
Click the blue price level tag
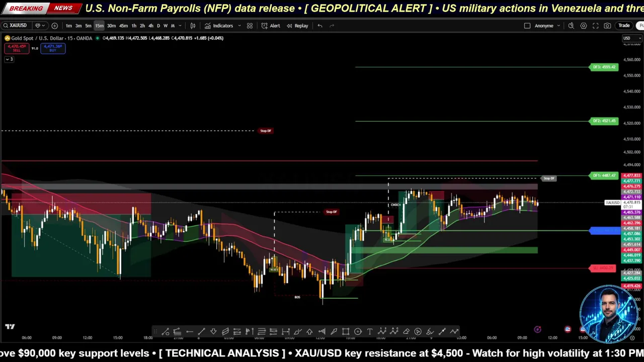(x=605, y=231)
